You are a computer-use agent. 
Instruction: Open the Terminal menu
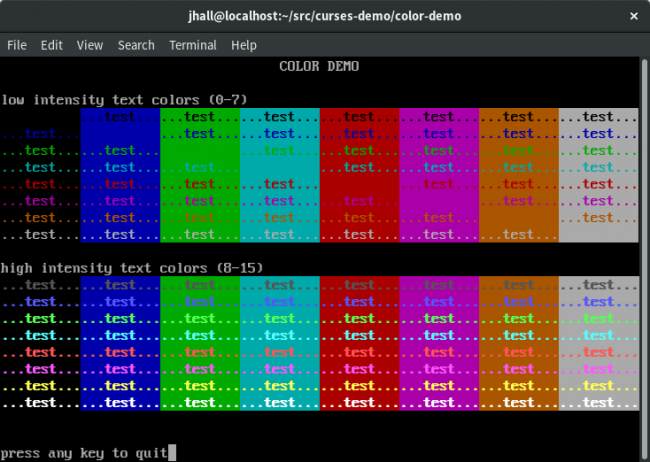[193, 45]
